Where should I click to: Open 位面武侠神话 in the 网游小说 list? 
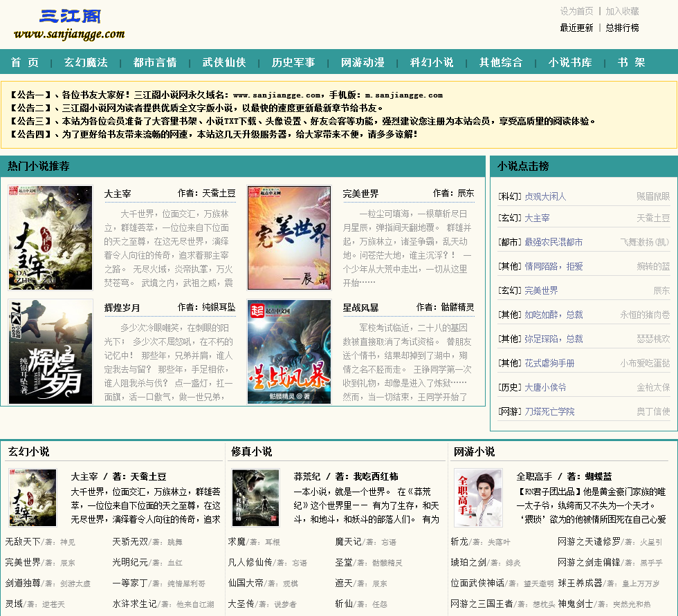pyautogui.click(x=477, y=583)
